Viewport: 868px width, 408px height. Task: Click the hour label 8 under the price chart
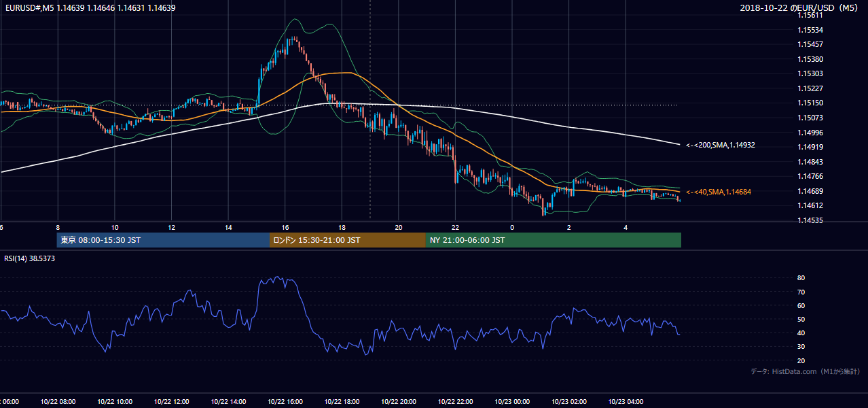tap(58, 227)
